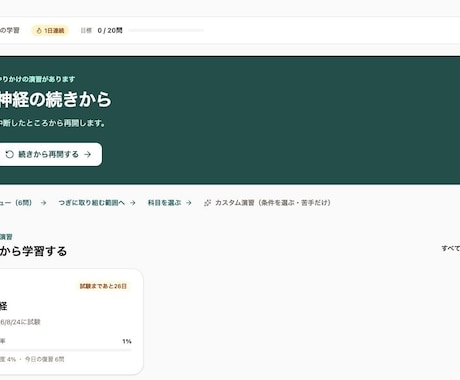This screenshot has width=460, height=380.
Task: Click the すべて link at right
Action: pos(451,248)
